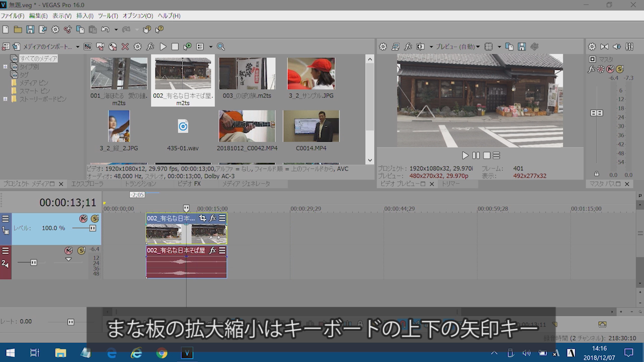The image size is (644, 362).
Task: Open Event Pan/Crop on the video clip
Action: pyautogui.click(x=202, y=218)
